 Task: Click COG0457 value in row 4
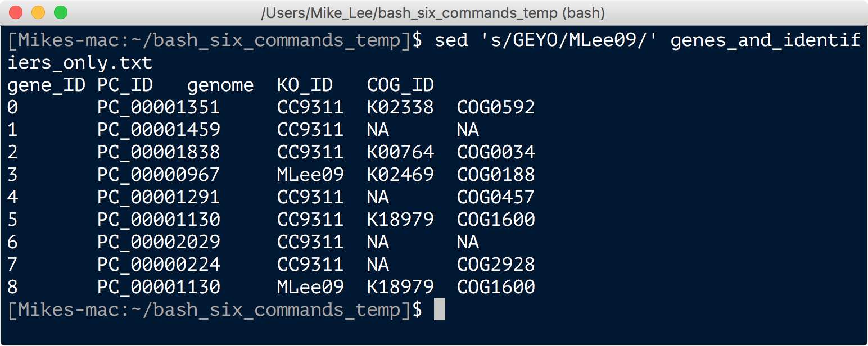click(496, 197)
